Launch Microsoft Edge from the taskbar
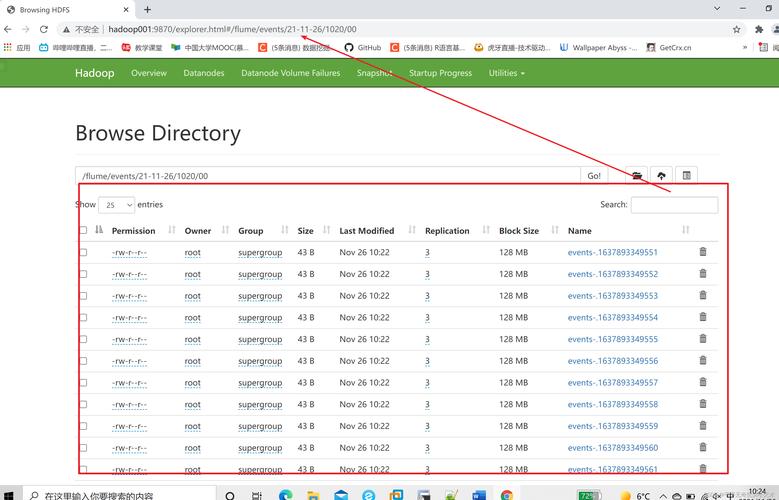 coord(286,495)
